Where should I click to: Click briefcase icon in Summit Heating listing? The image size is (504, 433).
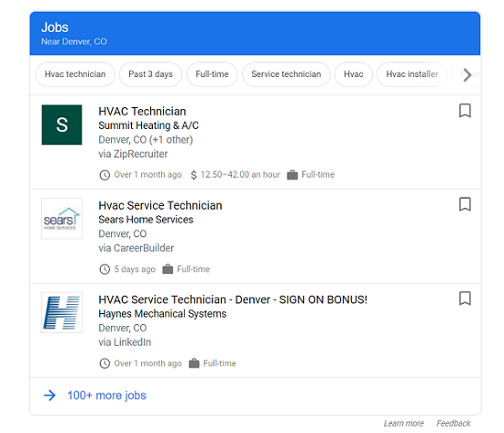click(x=292, y=175)
